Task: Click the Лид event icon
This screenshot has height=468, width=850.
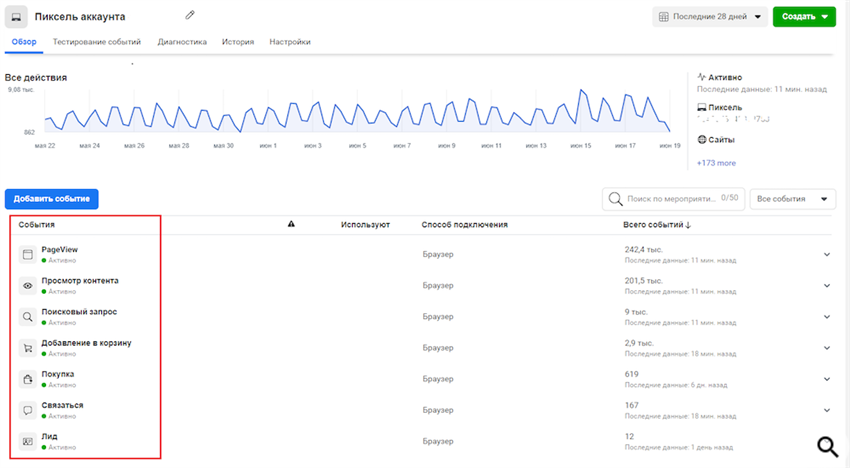Action: pos(27,441)
